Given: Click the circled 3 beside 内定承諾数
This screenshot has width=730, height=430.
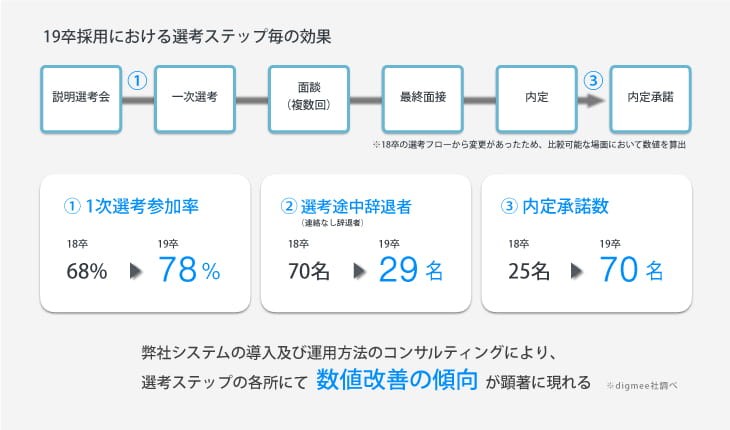Looking at the screenshot, I should click(509, 206).
